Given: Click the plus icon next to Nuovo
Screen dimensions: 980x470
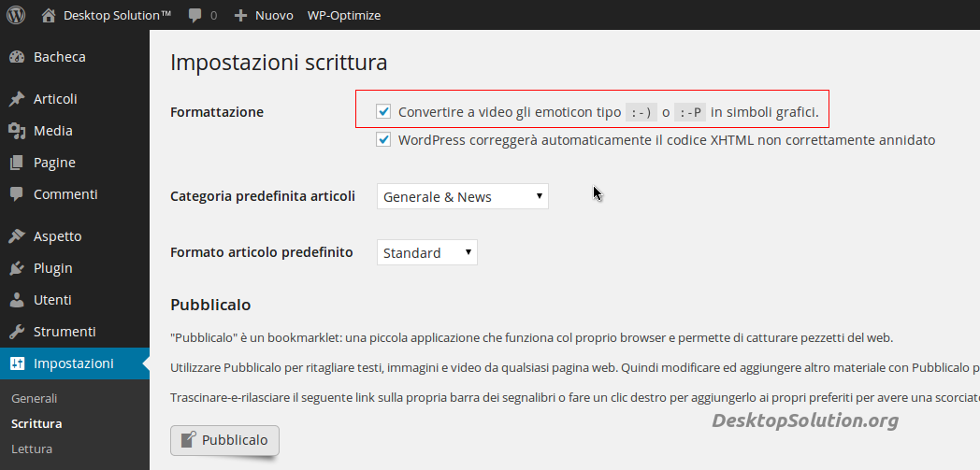Looking at the screenshot, I should pyautogui.click(x=240, y=16).
